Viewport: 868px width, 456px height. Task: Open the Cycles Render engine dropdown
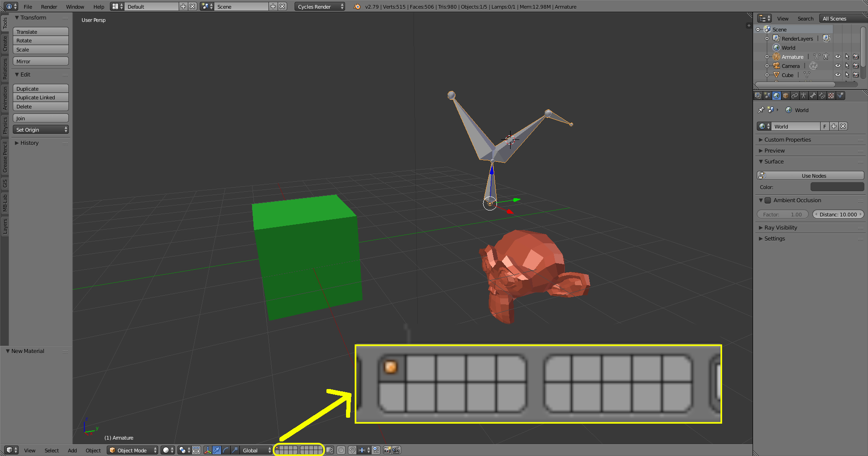[319, 6]
